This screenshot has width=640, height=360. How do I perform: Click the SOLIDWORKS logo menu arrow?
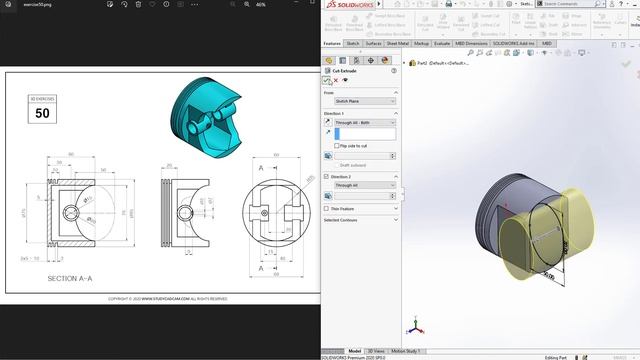(x=379, y=4)
